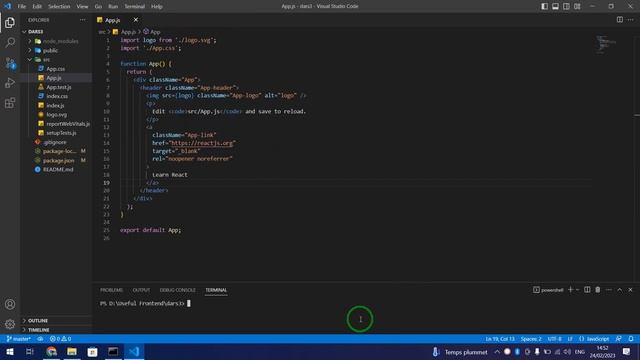Open the View menu

(82, 7)
